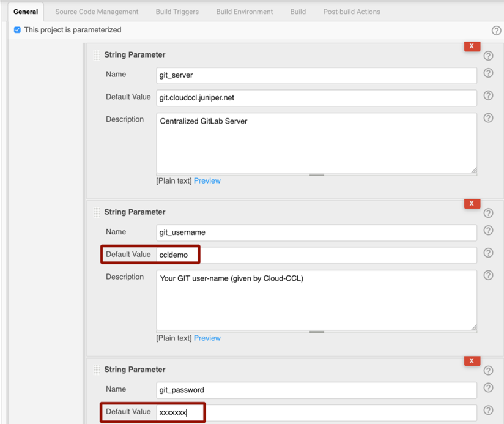The height and width of the screenshot is (424, 504).
Task: Open help beside ccldemo Default Value field
Action: [488, 253]
